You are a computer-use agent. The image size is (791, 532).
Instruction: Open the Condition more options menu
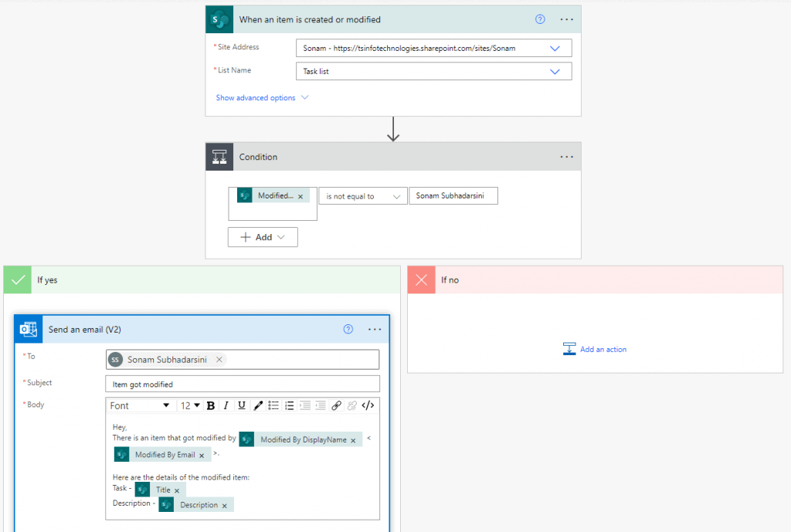pos(566,157)
